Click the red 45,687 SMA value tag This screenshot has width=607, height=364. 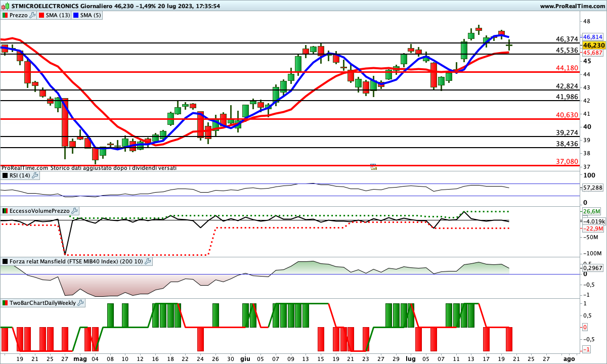coord(592,53)
